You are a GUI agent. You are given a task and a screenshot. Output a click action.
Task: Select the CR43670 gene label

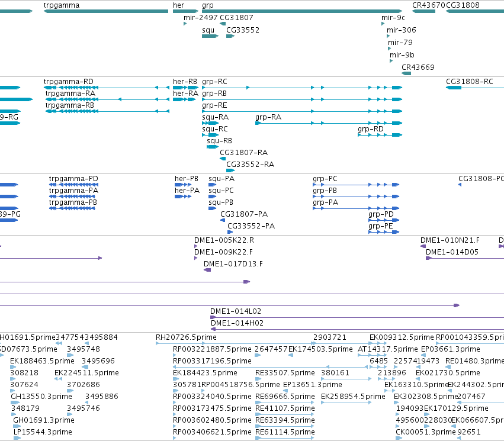coord(428,5)
